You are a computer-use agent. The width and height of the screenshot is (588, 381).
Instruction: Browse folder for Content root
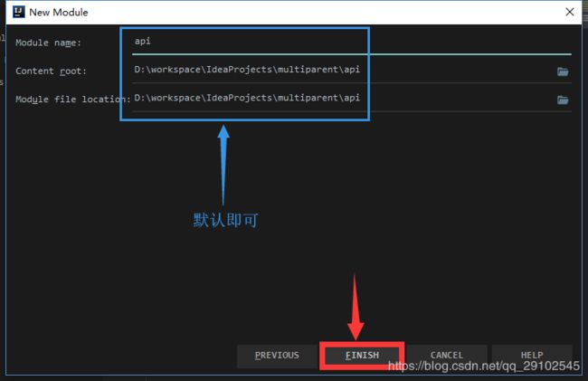tap(563, 71)
